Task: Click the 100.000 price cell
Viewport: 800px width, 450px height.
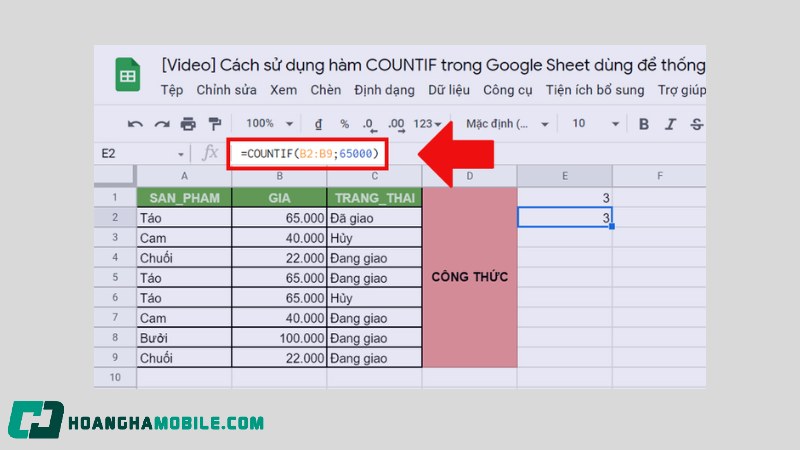Action: 279,338
